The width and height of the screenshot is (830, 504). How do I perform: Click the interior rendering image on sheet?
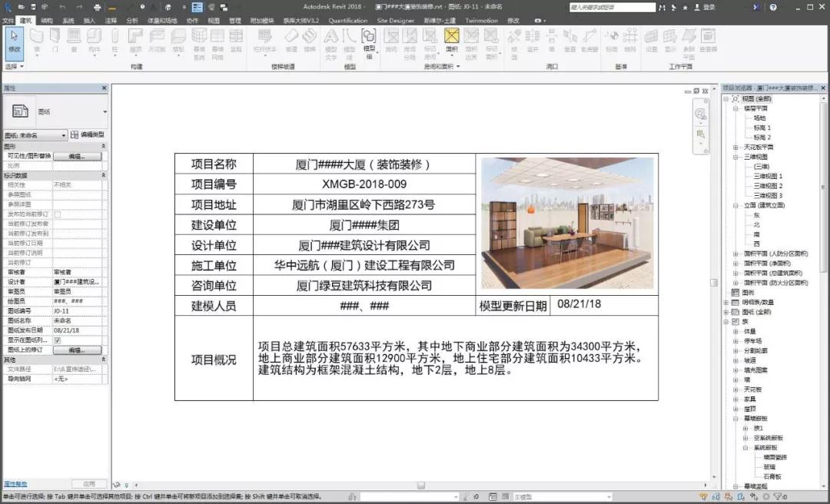pos(567,223)
